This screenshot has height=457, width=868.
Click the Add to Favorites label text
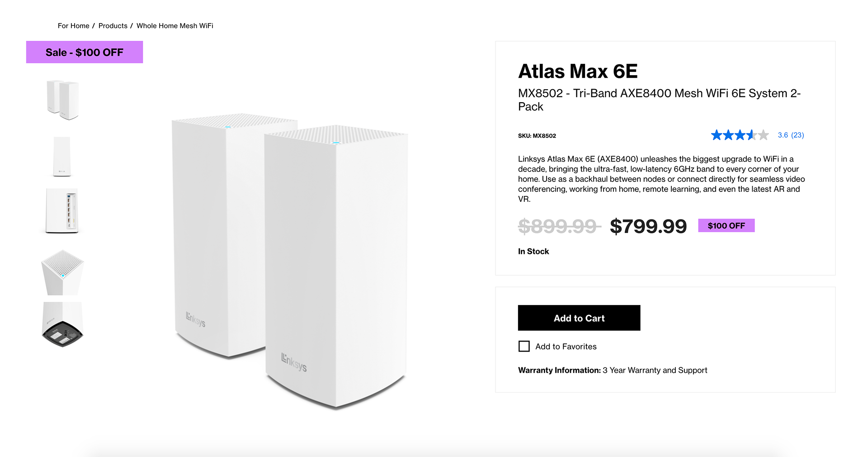coord(566,347)
